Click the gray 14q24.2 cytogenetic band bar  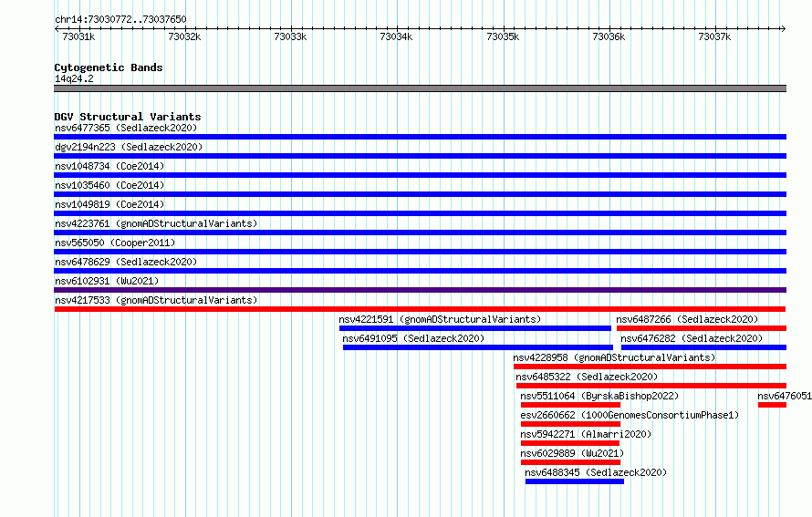click(420, 88)
